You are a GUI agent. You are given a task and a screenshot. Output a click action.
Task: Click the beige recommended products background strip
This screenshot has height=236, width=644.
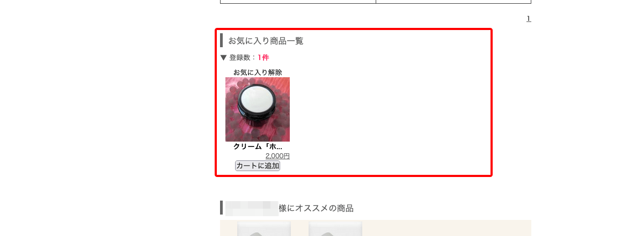tap(445, 228)
